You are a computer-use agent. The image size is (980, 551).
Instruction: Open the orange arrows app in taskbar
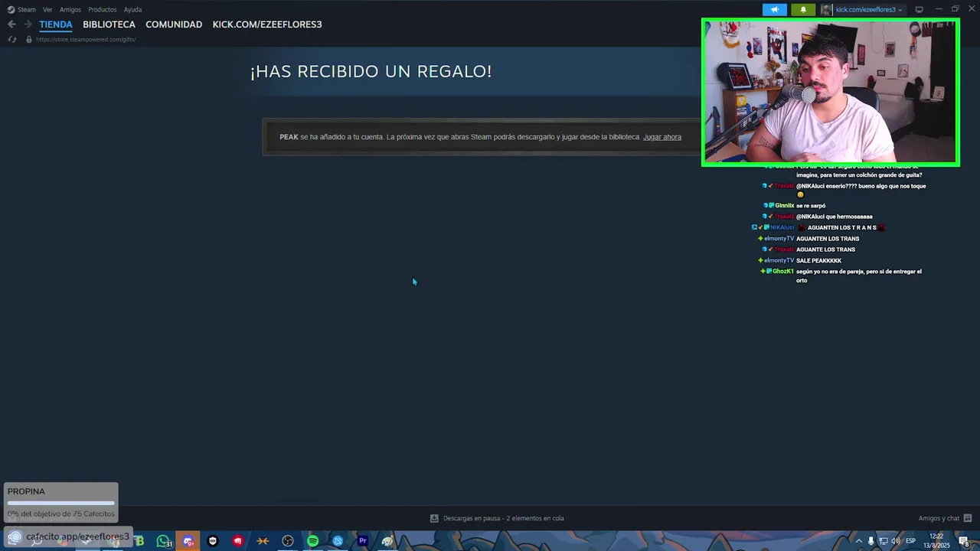263,541
